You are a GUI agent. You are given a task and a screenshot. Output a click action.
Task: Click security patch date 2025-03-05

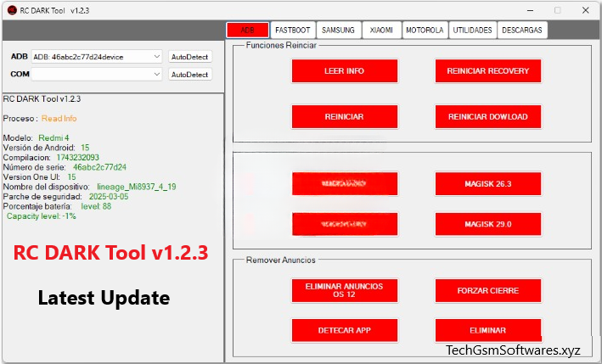click(x=109, y=196)
